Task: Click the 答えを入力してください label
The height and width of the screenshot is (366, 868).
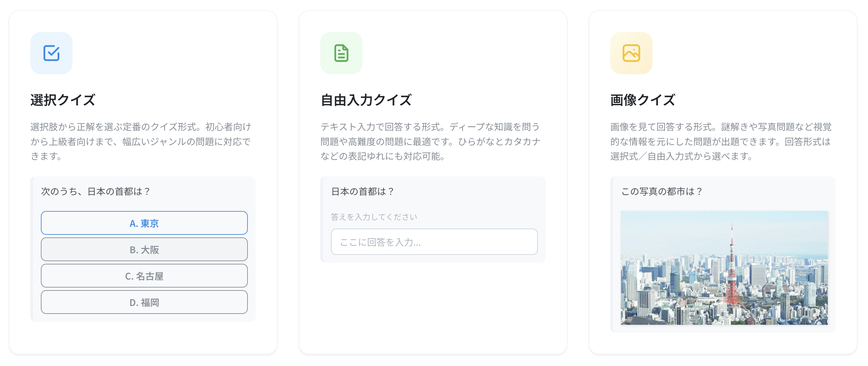Action: 374,217
